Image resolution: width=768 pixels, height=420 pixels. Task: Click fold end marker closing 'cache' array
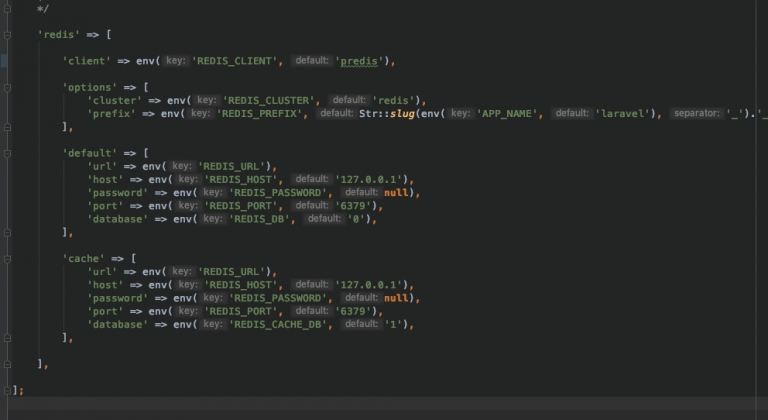(x=7, y=338)
